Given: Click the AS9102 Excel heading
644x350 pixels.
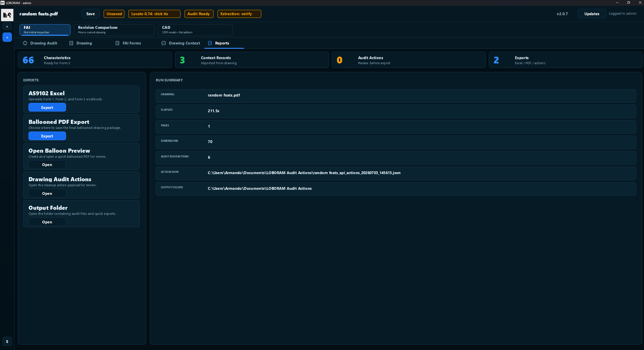Looking at the screenshot, I should [x=46, y=93].
